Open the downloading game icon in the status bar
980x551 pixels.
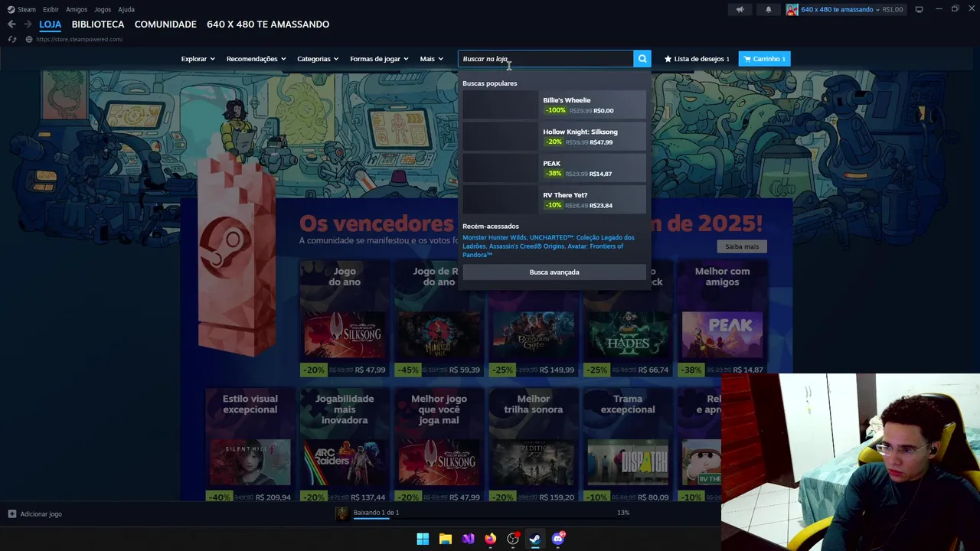tap(342, 514)
